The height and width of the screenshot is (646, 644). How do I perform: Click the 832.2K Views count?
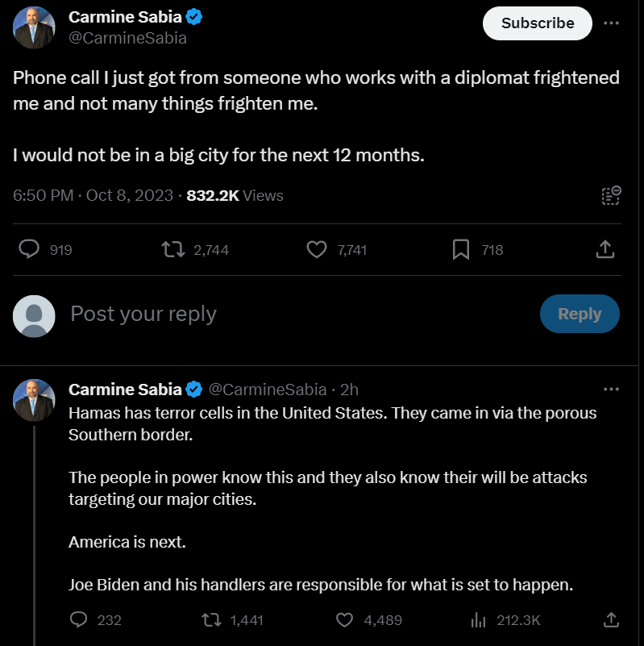pos(235,195)
